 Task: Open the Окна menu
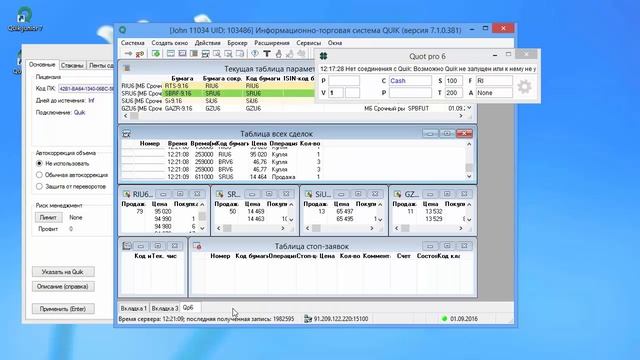click(x=335, y=43)
